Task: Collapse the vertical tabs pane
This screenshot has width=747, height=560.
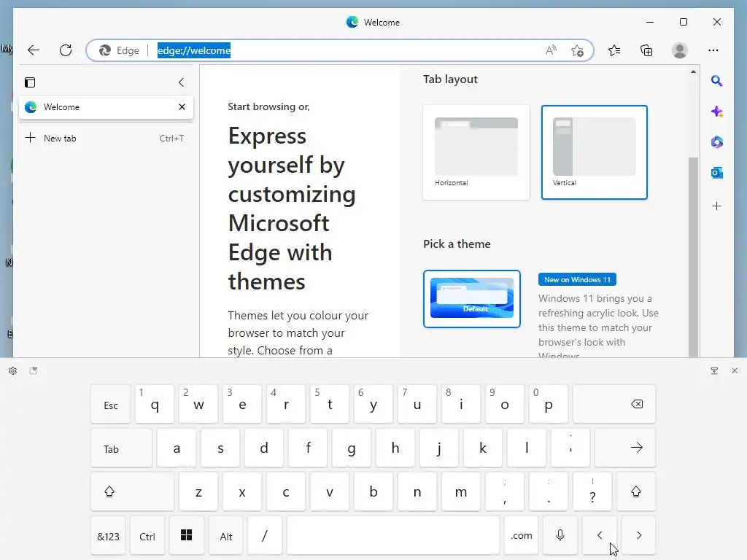Action: coord(181,82)
